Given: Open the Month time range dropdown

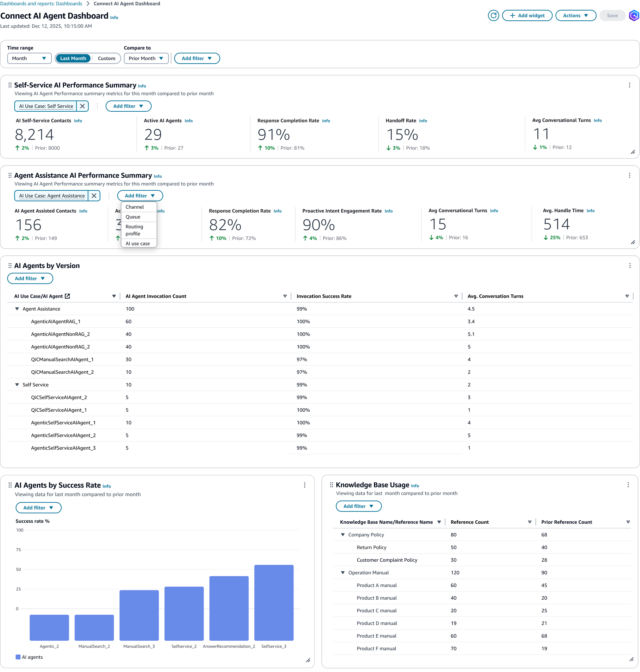Looking at the screenshot, I should [x=29, y=58].
